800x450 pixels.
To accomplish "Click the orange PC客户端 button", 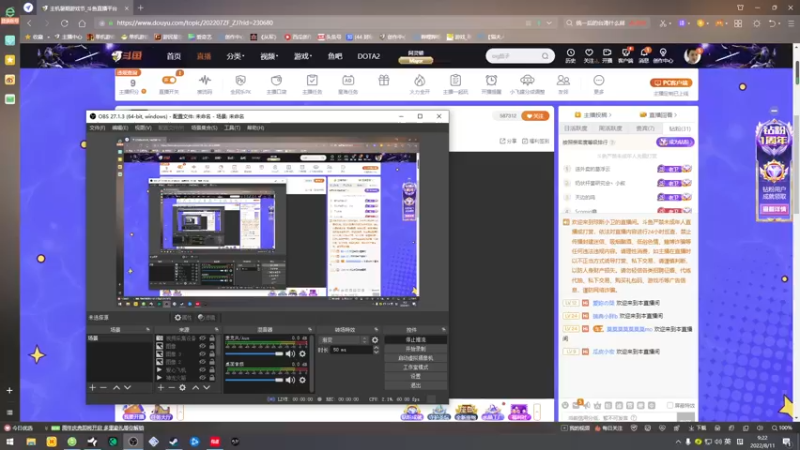I will (671, 83).
